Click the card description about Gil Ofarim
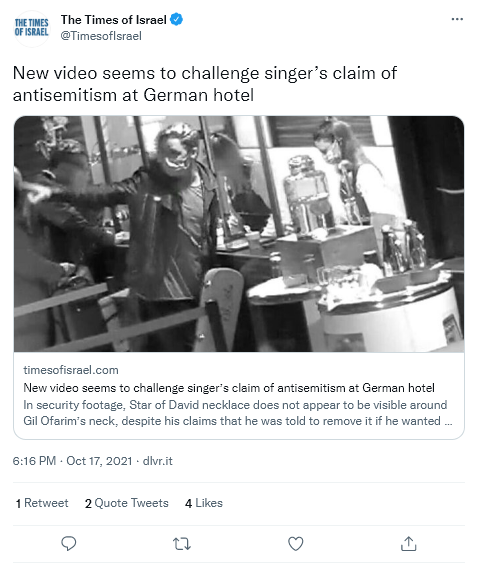478x563 pixels. tap(237, 413)
